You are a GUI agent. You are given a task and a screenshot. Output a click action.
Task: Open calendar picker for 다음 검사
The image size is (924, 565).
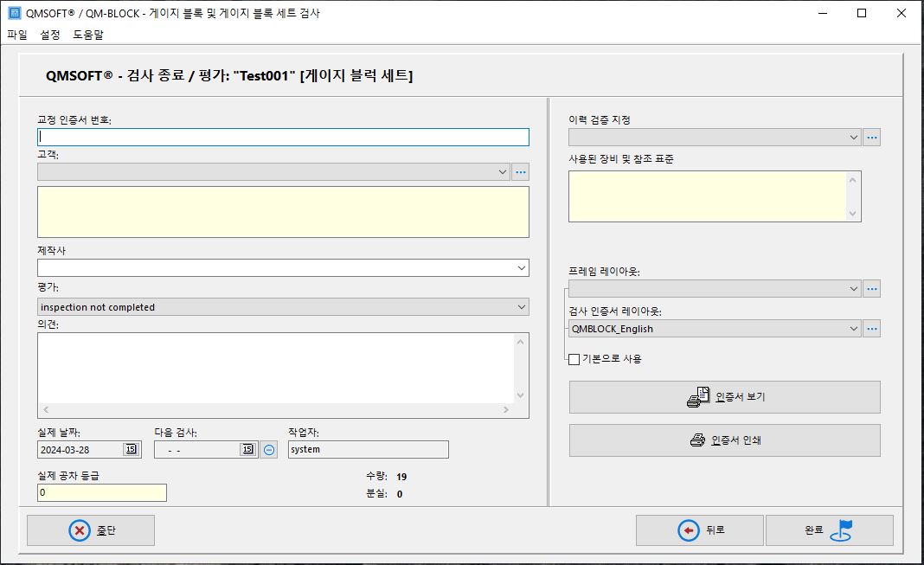pyautogui.click(x=248, y=450)
